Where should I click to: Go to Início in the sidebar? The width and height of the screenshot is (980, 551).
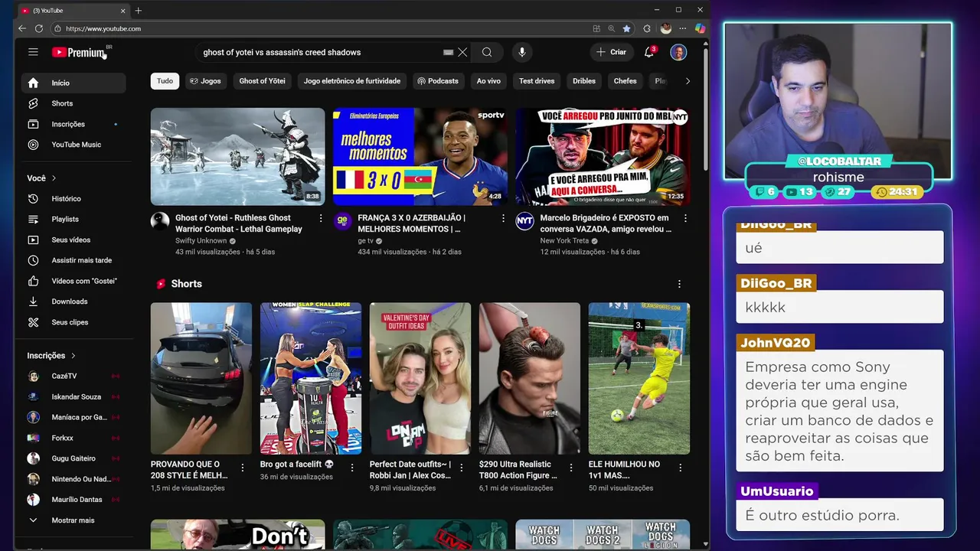point(73,83)
